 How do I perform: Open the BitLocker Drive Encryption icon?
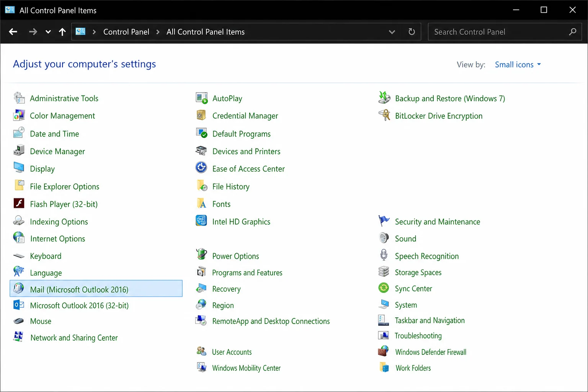click(x=384, y=115)
